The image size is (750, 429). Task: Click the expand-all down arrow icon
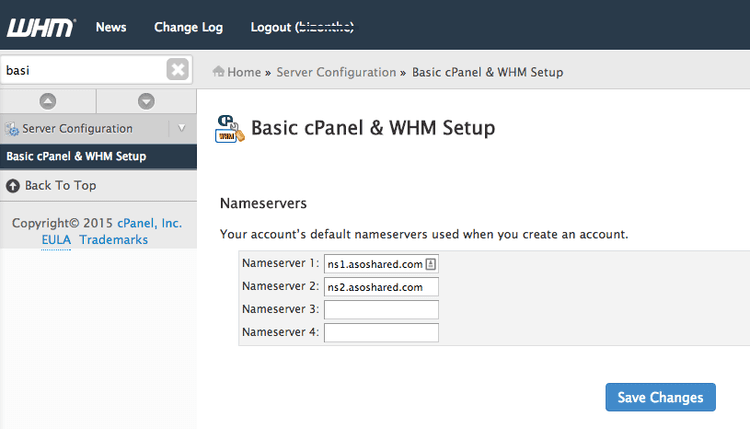pos(146,101)
